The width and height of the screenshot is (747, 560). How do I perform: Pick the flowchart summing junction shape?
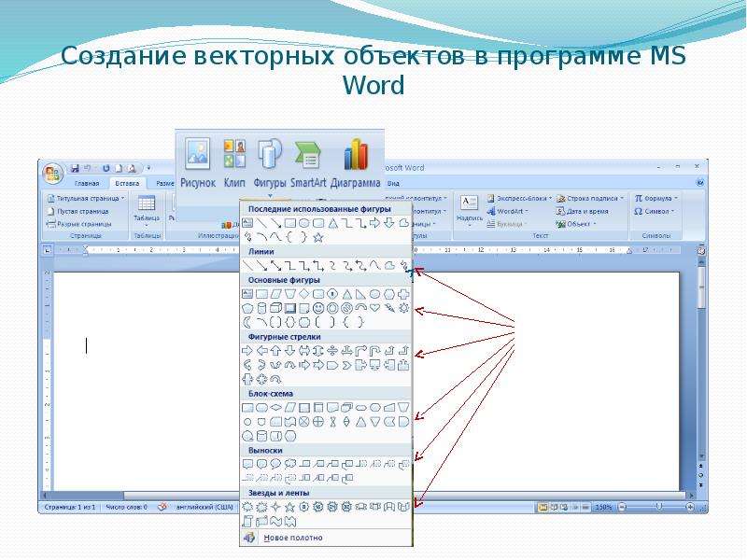(304, 422)
